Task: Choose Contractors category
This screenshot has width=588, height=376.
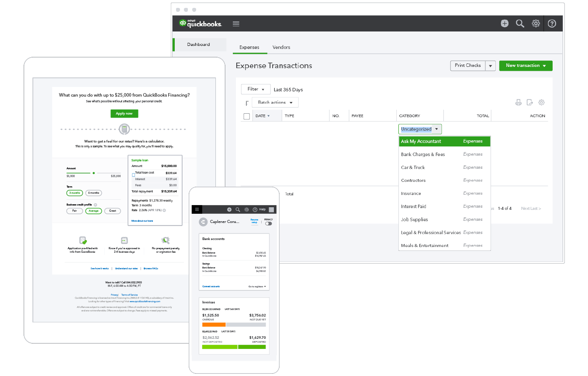Action: 445,180
